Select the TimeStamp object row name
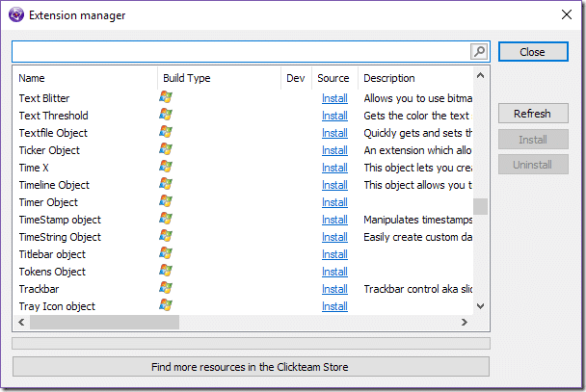This screenshot has height=392, width=586. [x=60, y=220]
